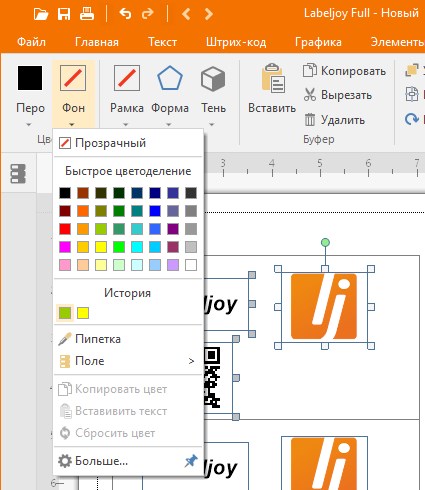Click the Redo arrow icon
The image size is (425, 490).
tap(148, 14)
